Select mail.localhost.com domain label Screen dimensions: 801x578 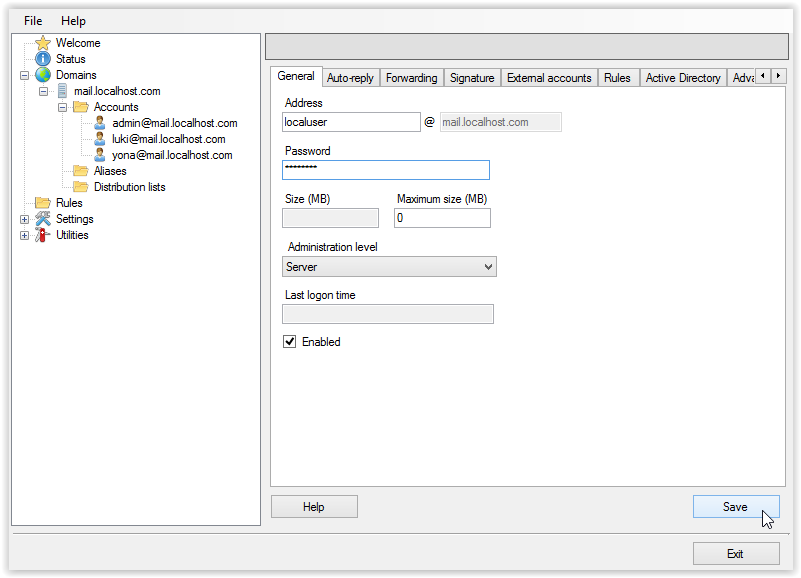[117, 91]
